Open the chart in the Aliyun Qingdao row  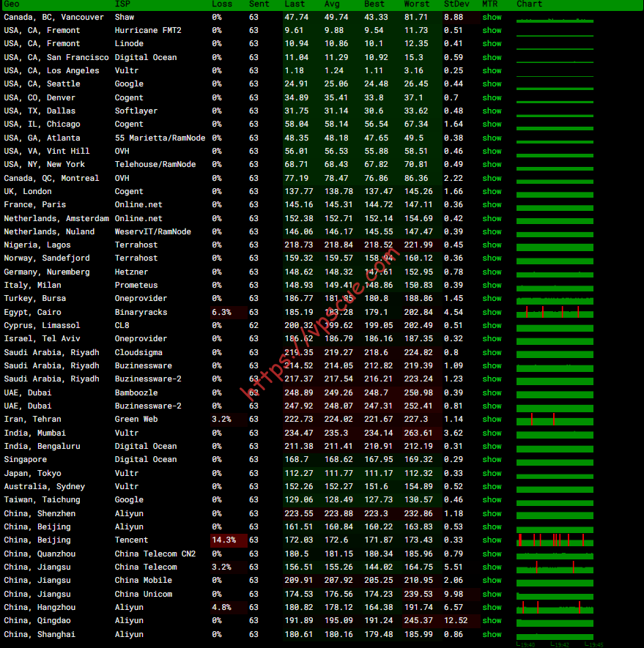[x=555, y=622]
